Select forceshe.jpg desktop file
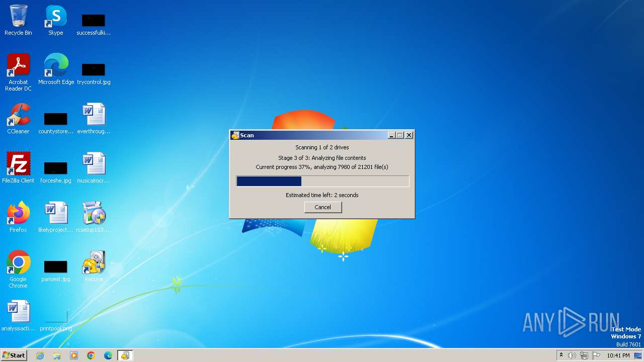Viewport: 644px width, 362px height. 56,172
